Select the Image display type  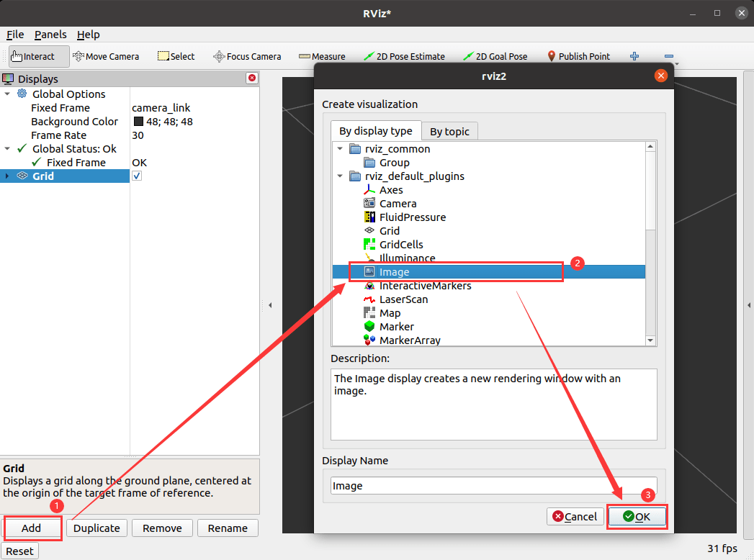pyautogui.click(x=488, y=272)
